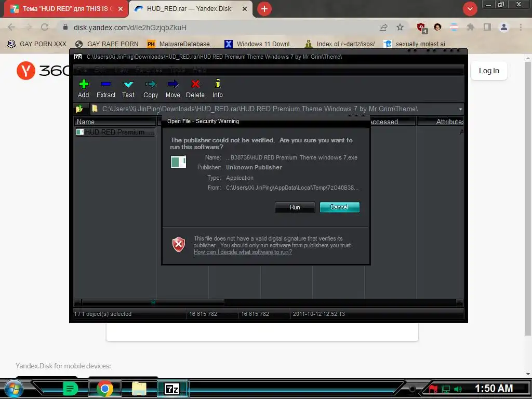Open the tab search chevron in Chrome
This screenshot has height=399, width=532.
point(470,9)
